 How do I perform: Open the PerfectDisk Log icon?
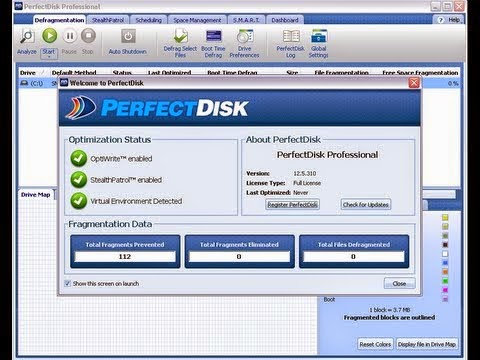(x=291, y=36)
